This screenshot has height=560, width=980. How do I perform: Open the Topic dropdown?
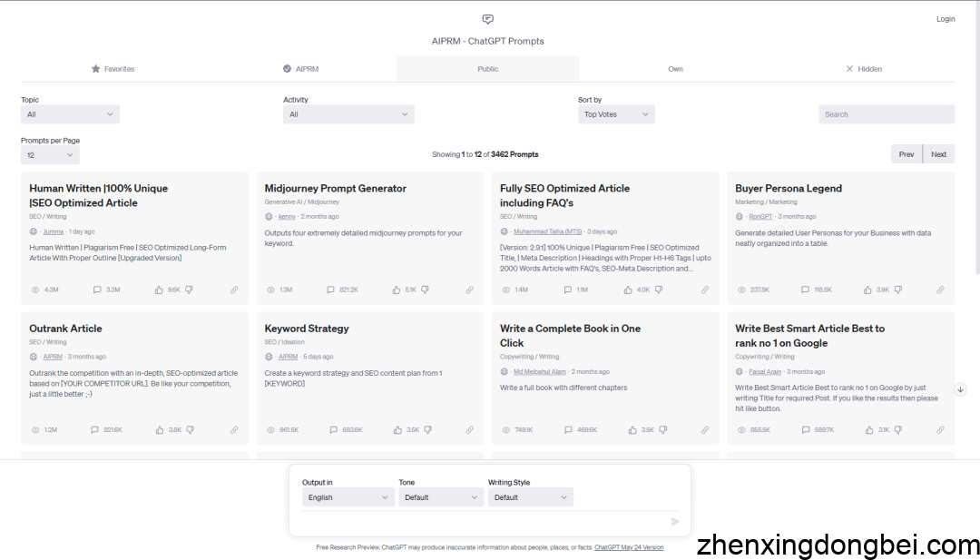70,114
